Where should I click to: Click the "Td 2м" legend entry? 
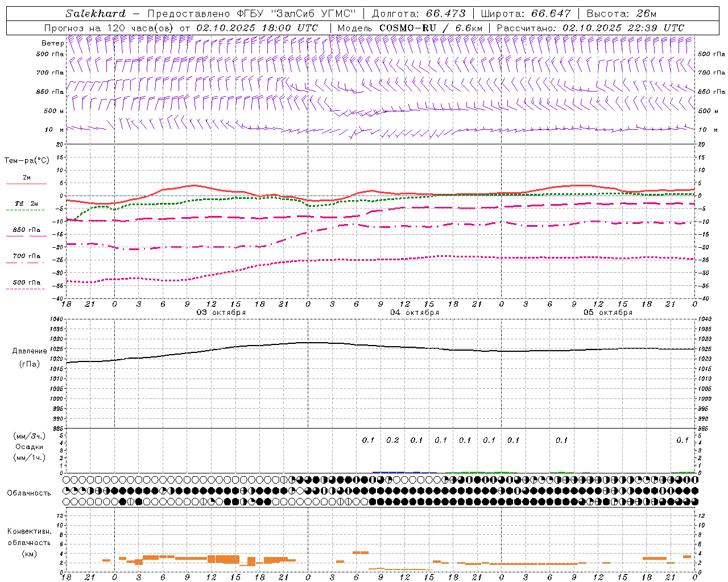[x=27, y=203]
